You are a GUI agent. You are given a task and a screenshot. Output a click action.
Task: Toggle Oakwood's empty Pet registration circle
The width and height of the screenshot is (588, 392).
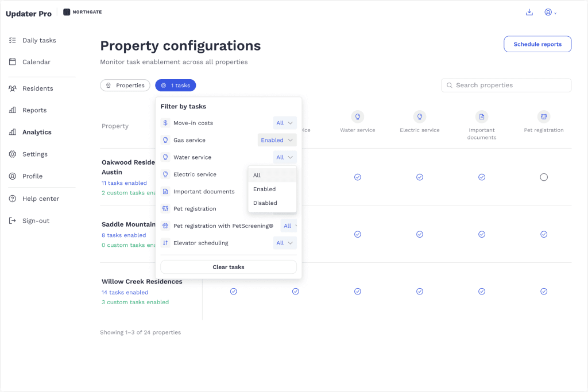[x=544, y=177]
